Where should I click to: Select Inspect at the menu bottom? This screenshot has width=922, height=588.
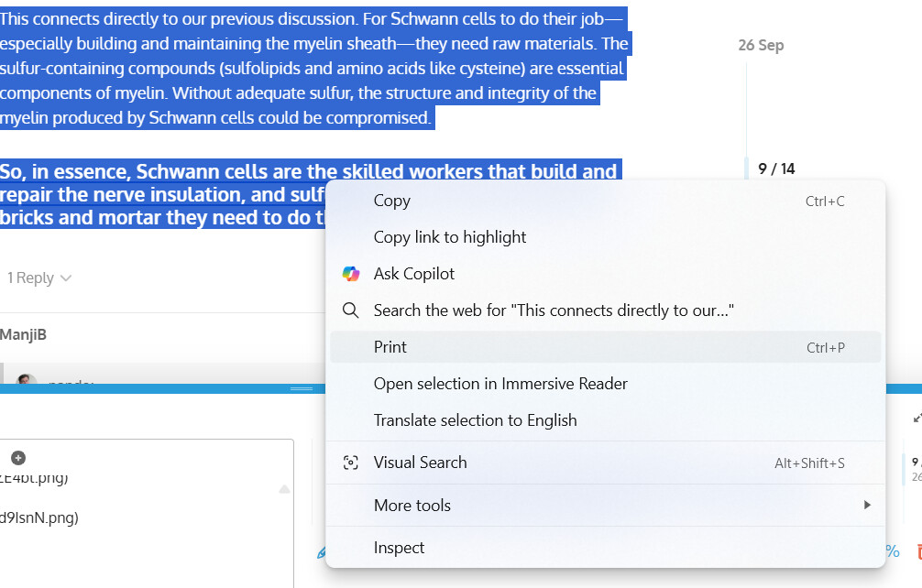[x=399, y=548]
